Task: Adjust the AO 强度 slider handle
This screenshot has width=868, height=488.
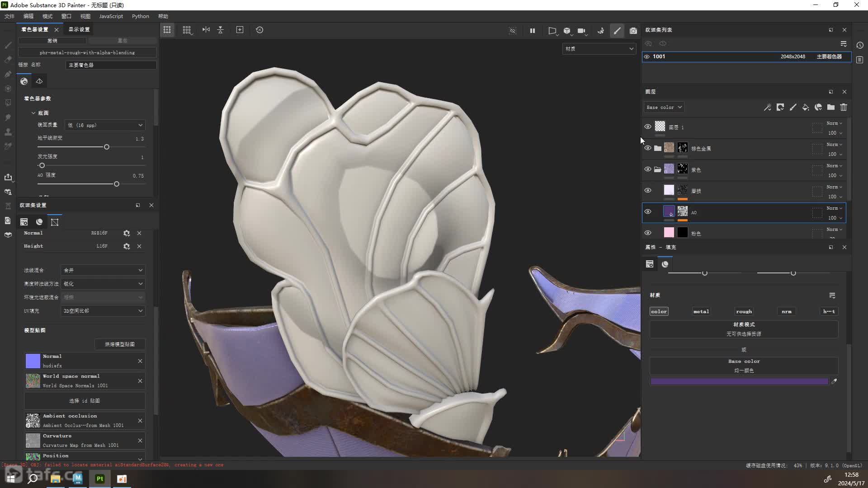Action: (117, 184)
